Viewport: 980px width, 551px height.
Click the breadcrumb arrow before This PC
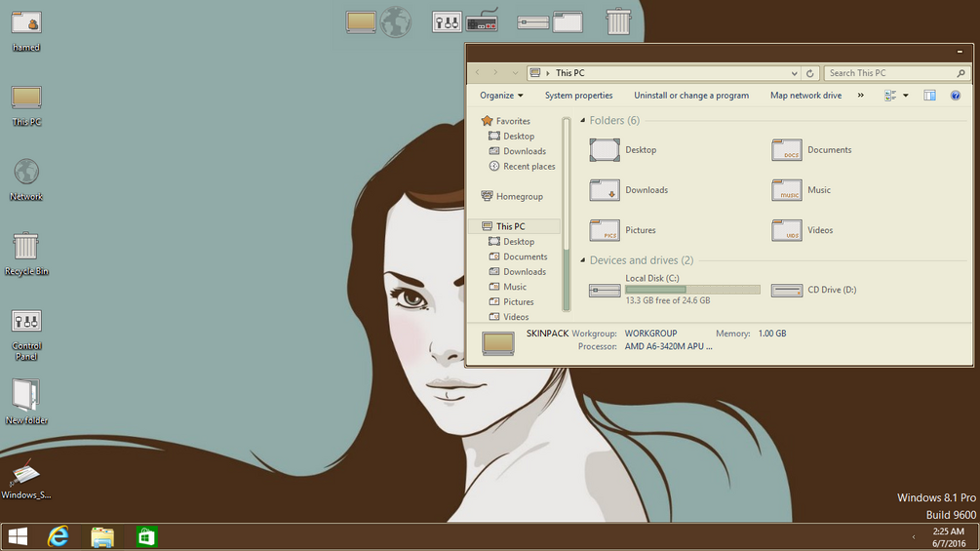point(548,73)
